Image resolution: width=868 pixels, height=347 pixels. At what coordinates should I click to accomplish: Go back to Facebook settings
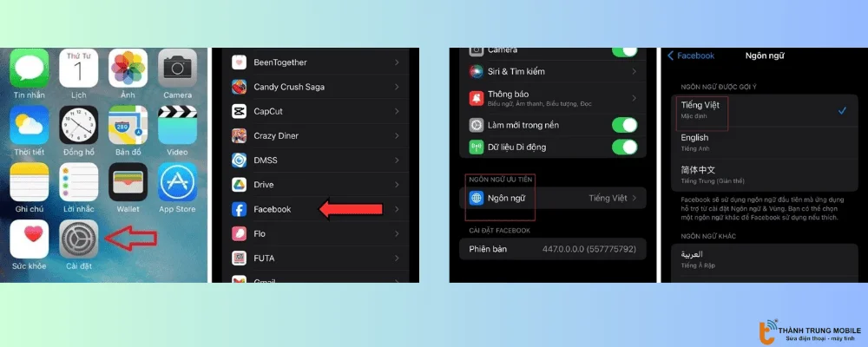click(691, 56)
